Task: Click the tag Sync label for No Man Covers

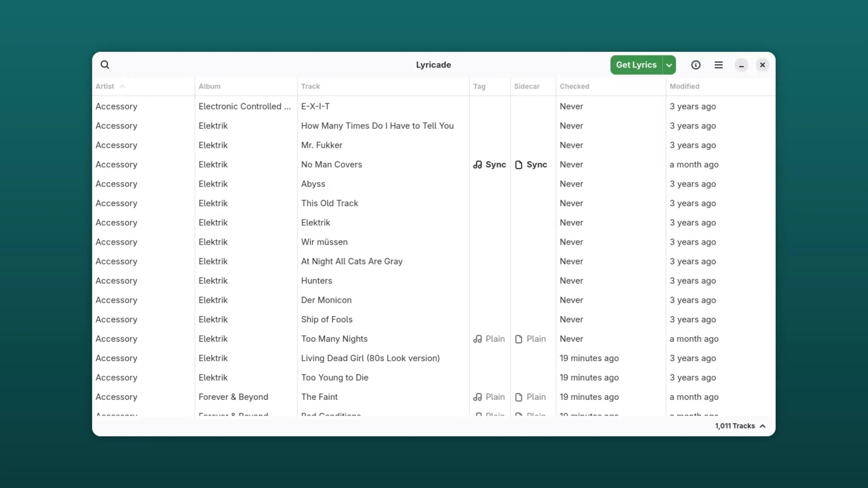Action: coord(496,164)
